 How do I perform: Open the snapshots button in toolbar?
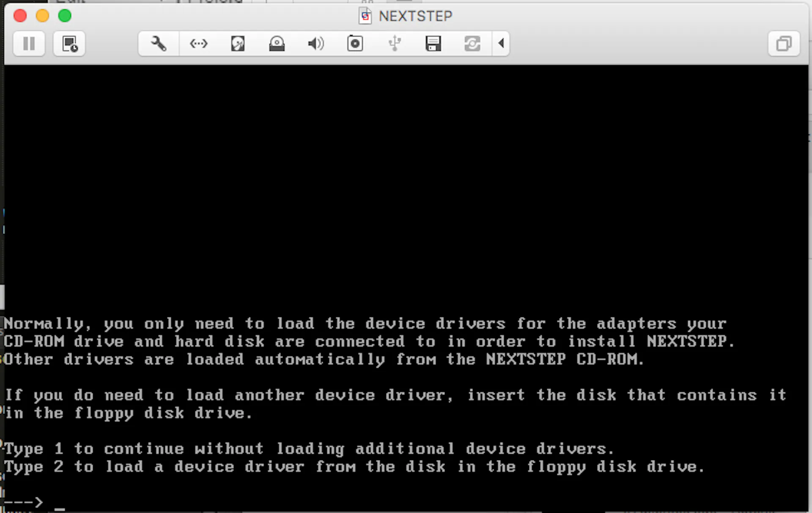click(69, 43)
